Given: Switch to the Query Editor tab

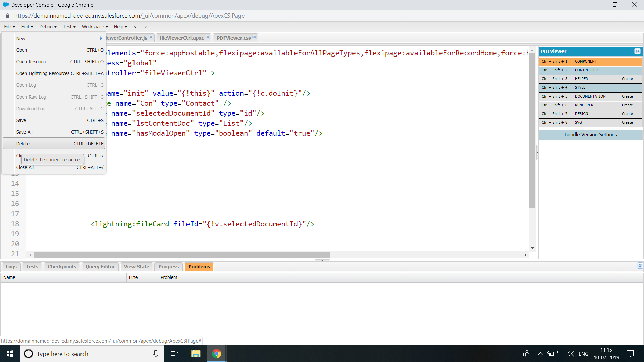Looking at the screenshot, I should [100, 267].
